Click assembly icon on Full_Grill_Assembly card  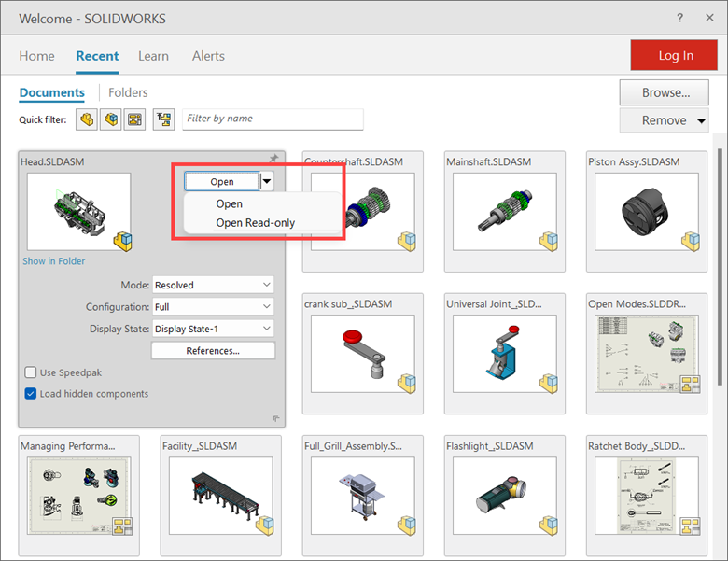coord(407,526)
